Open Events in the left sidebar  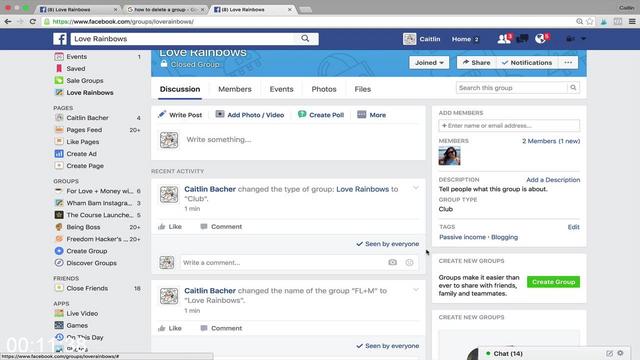[x=77, y=57]
